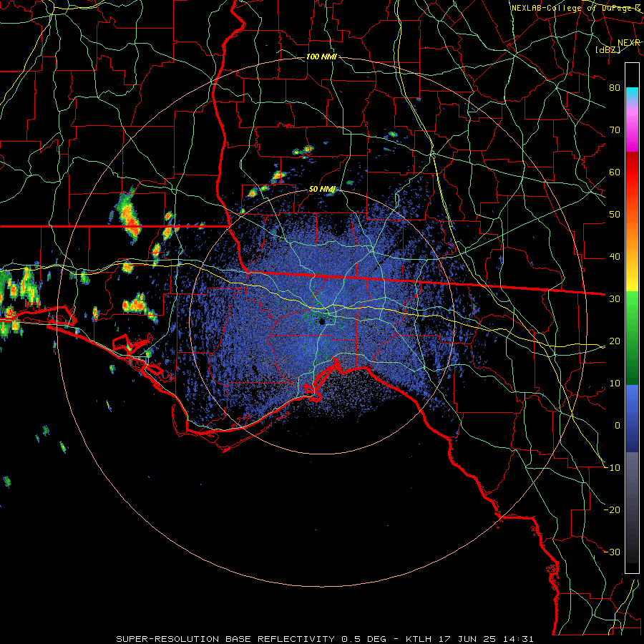Viewport: 644px width, 644px height.
Task: Click the green band of reflectivity color bar
Action: click(x=632, y=338)
